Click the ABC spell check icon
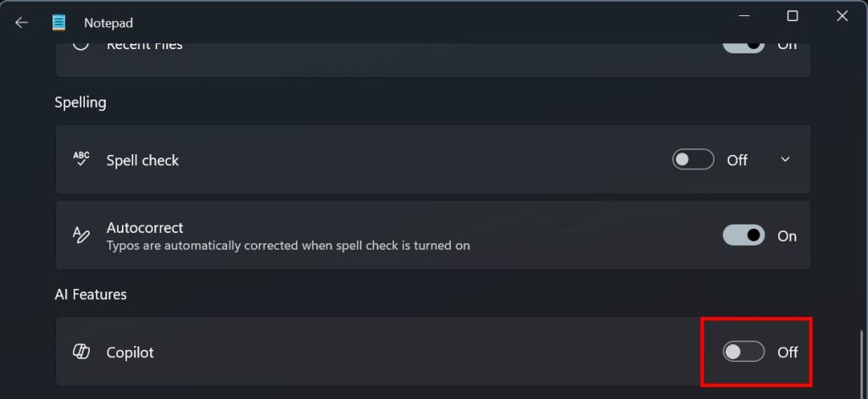Viewport: 868px width, 399px height. pos(81,158)
